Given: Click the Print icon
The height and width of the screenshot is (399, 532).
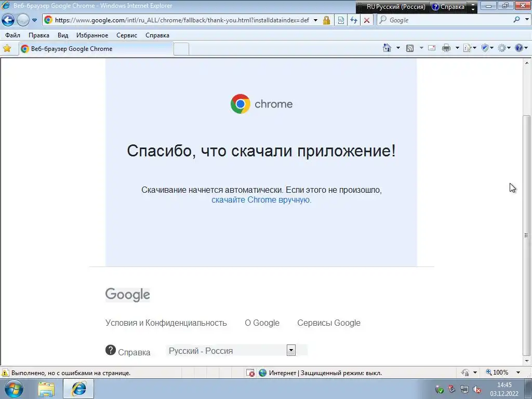Looking at the screenshot, I should pyautogui.click(x=446, y=48).
